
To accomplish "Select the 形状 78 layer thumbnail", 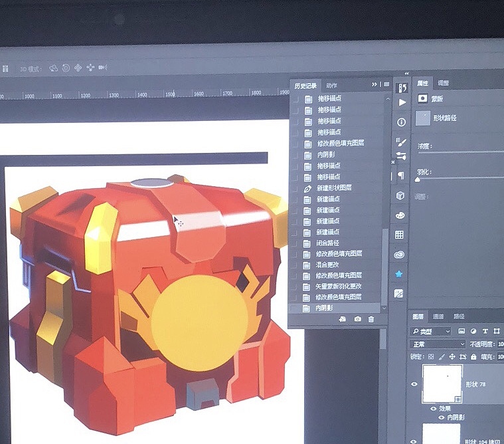I will pos(442,384).
